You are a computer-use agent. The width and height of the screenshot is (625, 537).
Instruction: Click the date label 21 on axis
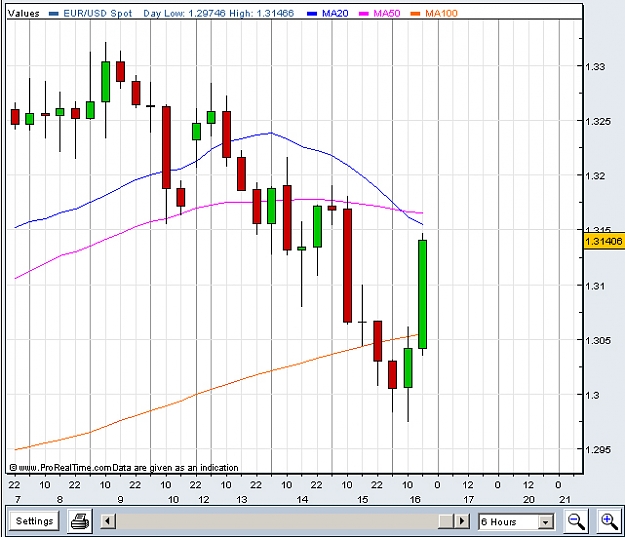pyautogui.click(x=565, y=500)
